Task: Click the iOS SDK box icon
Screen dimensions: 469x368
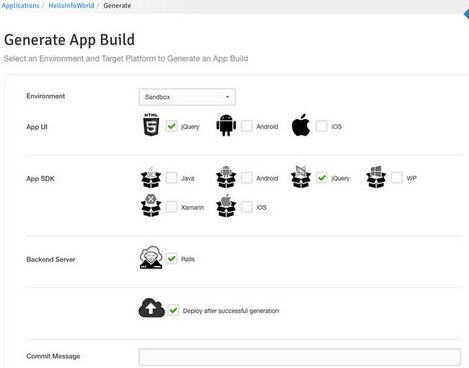Action: click(x=226, y=205)
